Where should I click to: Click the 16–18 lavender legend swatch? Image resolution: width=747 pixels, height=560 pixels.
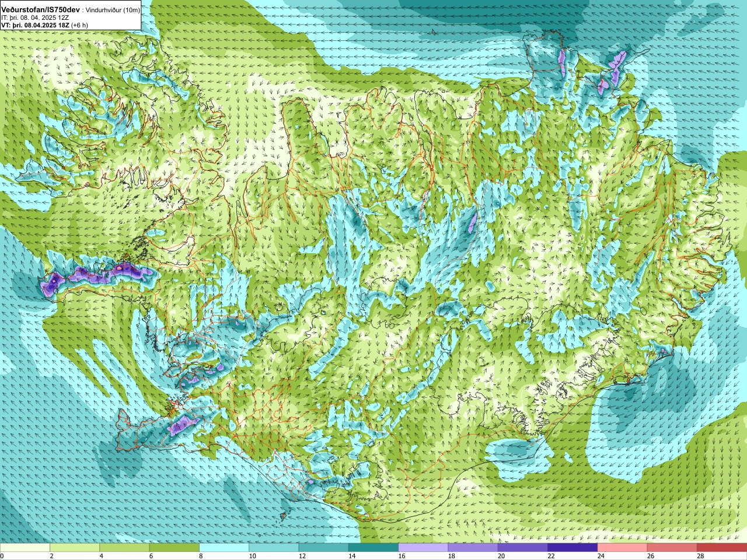tap(423, 548)
